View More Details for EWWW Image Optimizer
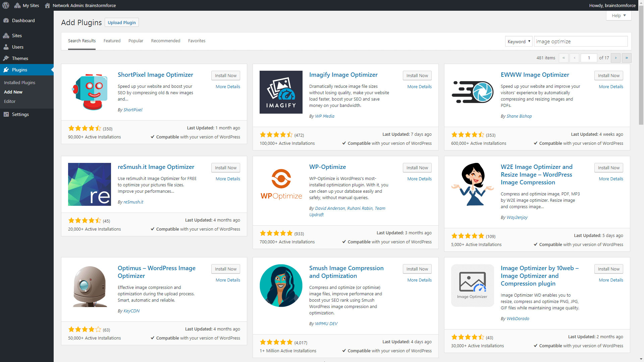Screen dimensions: 644x362 610,86
